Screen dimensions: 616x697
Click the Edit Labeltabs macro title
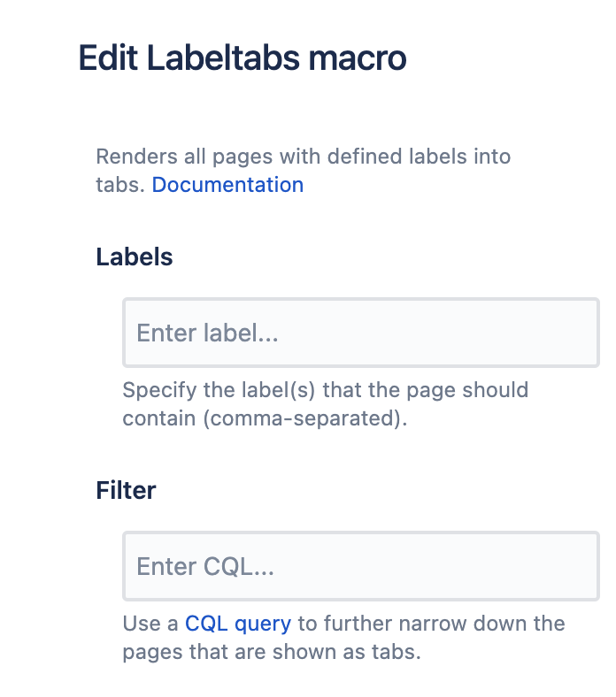(x=243, y=58)
